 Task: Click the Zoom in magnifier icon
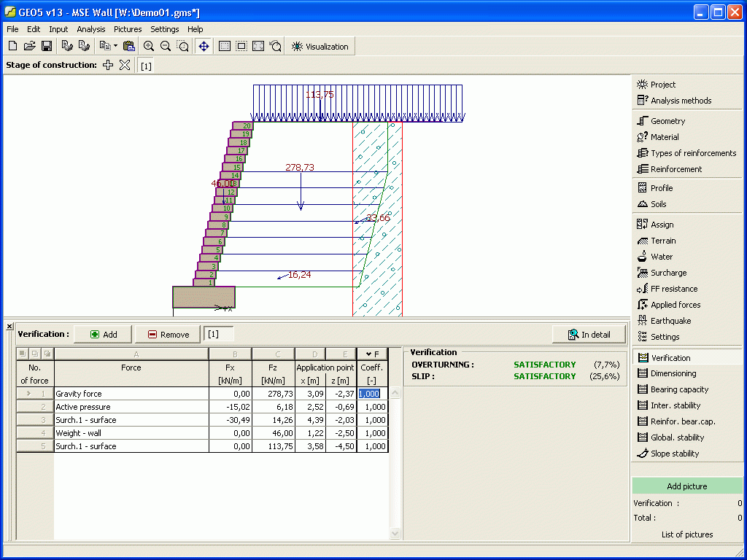(x=149, y=46)
